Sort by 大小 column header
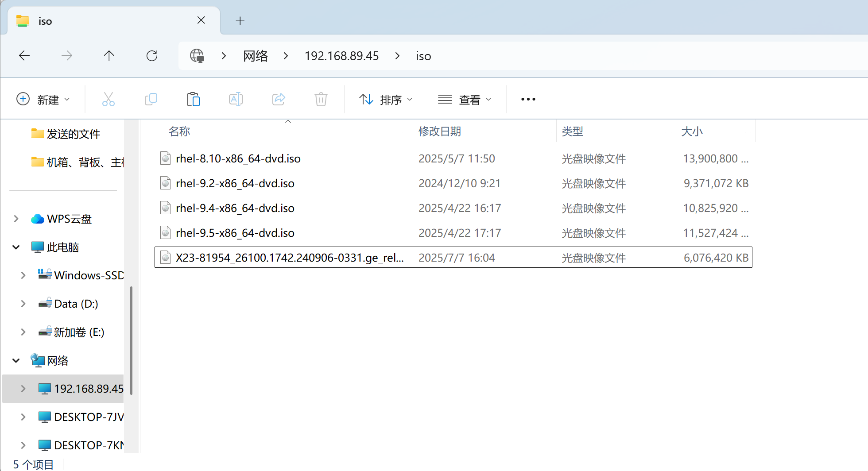 692,131
